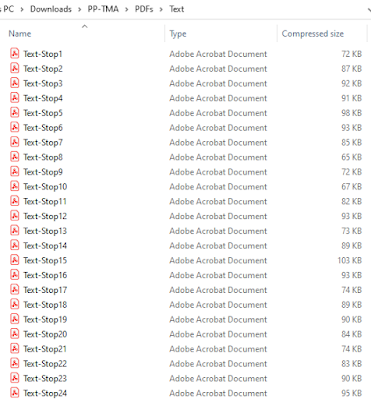Click Adobe Acrobat Document type of Text-Stop12
This screenshot has height=399, width=371.
pyautogui.click(x=218, y=216)
